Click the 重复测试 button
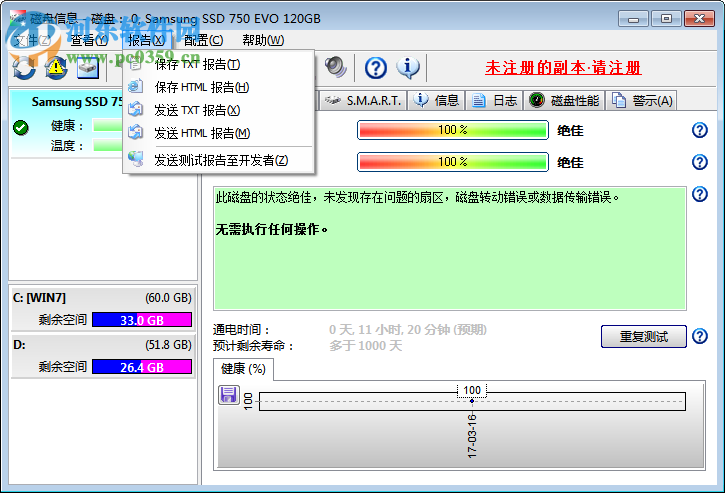The image size is (725, 493). pyautogui.click(x=644, y=336)
